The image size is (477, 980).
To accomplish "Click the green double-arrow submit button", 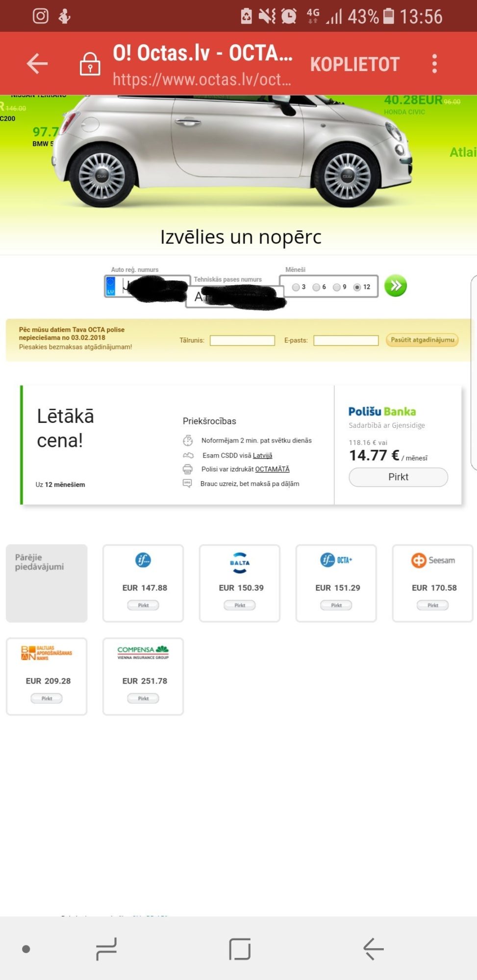I will (396, 286).
